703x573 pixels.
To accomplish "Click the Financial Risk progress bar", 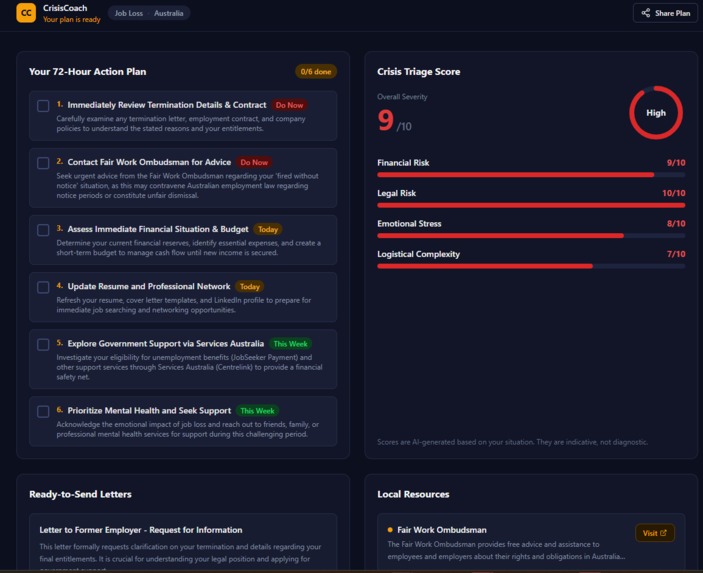I will (531, 175).
